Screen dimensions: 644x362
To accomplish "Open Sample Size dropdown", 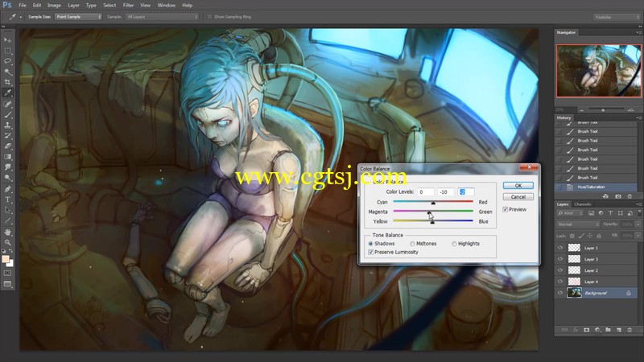I will [x=78, y=17].
